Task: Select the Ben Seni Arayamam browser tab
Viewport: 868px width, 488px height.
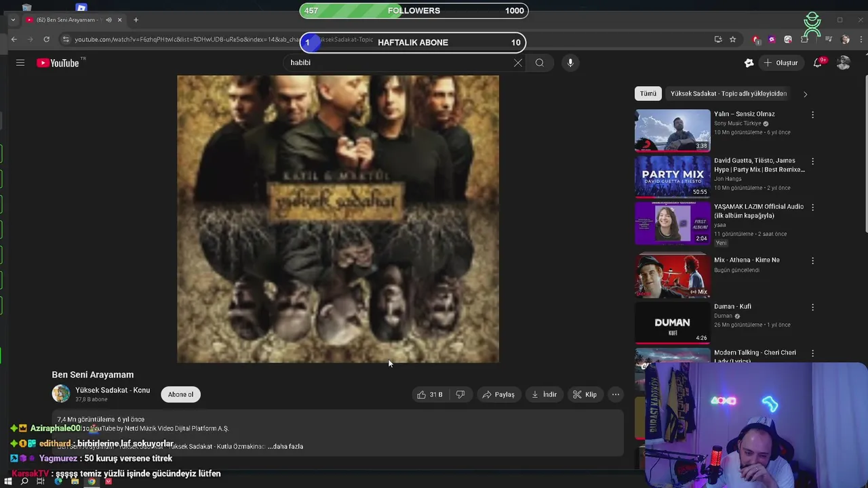Action: [x=74, y=20]
